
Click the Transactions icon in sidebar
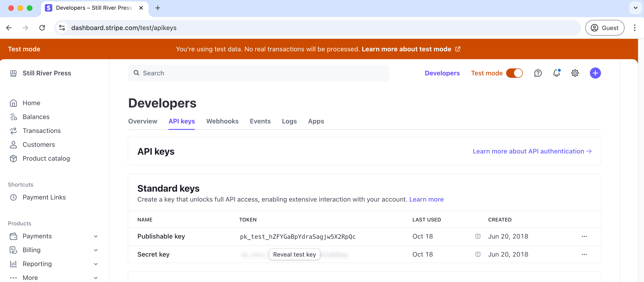pos(14,131)
